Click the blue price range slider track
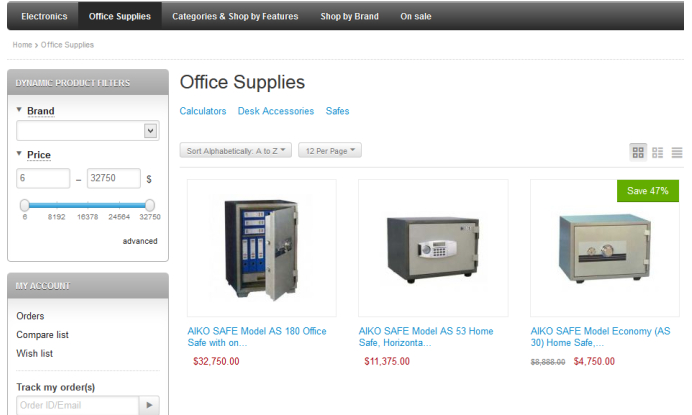Screen dimensions: 692x415 (x=87, y=205)
